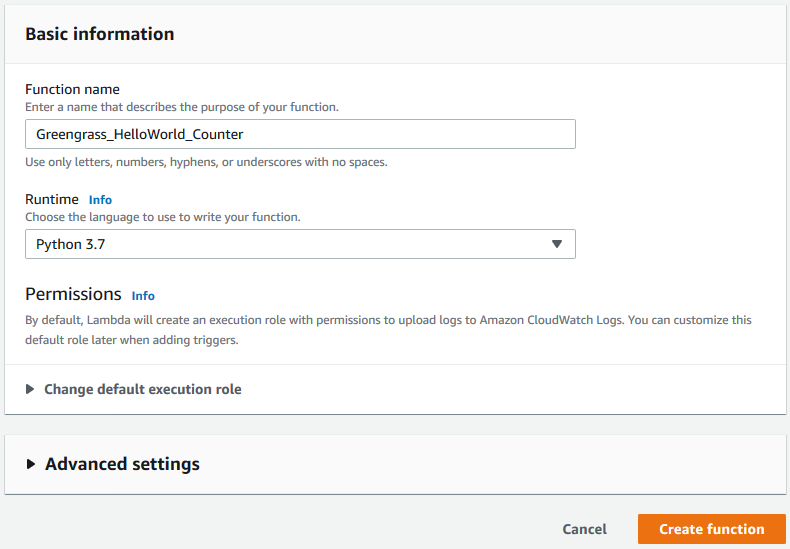
Task: Click the 'Runtime' field label
Action: coord(52,200)
